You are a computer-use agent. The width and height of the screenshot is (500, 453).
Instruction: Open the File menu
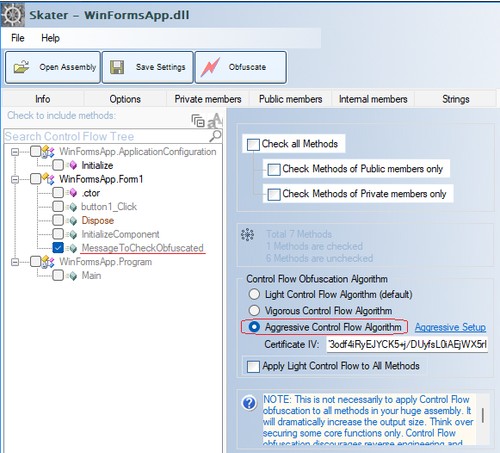(18, 38)
